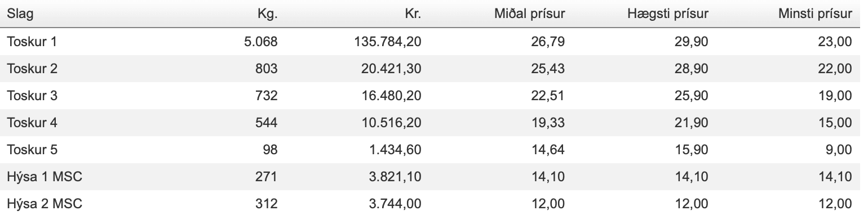Sort by the Kg. column header

pyautogui.click(x=267, y=14)
